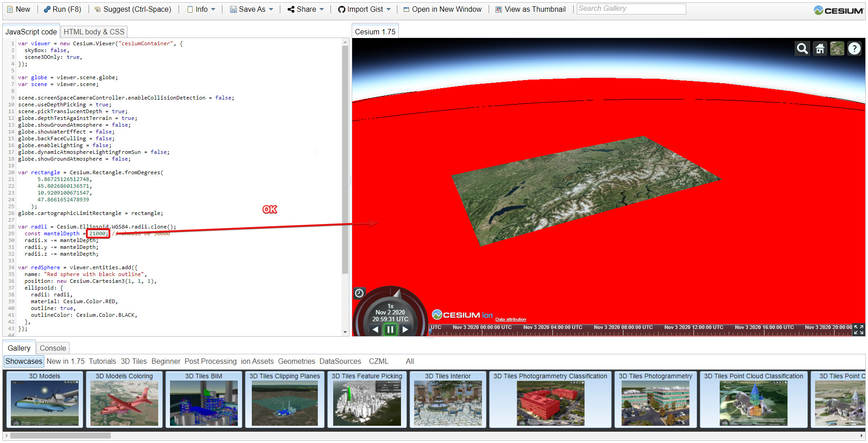This screenshot has height=443, width=868.
Task: Click Open in New Window
Action: (x=442, y=9)
